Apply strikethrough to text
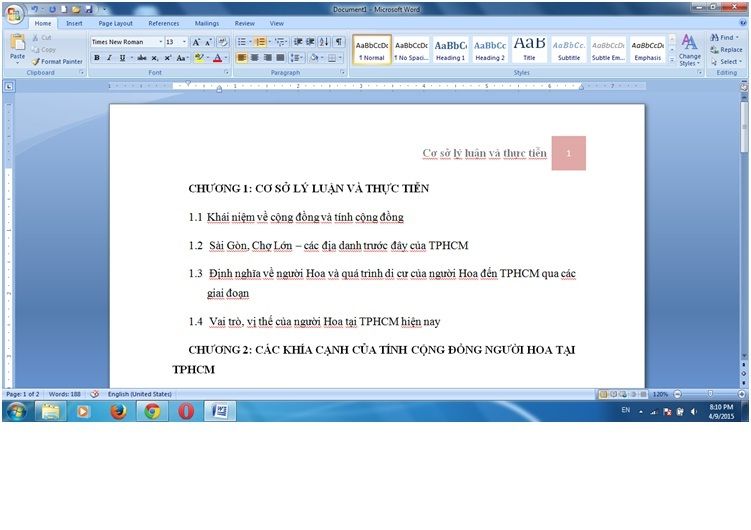The image size is (751, 530). click(x=141, y=58)
